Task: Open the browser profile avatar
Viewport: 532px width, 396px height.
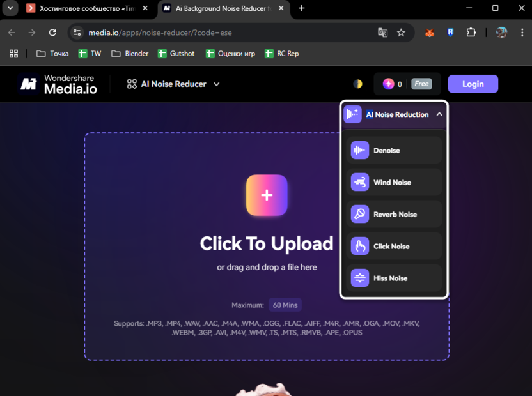Action: tap(501, 33)
